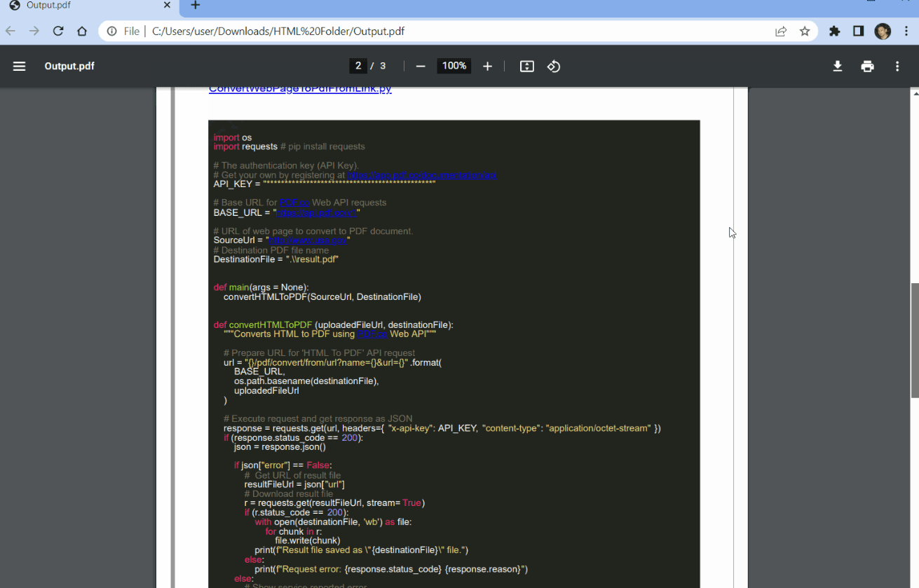
Task: Download the PDF document
Action: click(837, 66)
